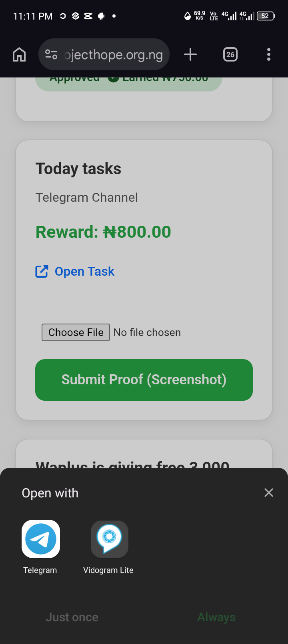Open the browser three-dot menu
This screenshot has width=288, height=644.
coord(268,54)
